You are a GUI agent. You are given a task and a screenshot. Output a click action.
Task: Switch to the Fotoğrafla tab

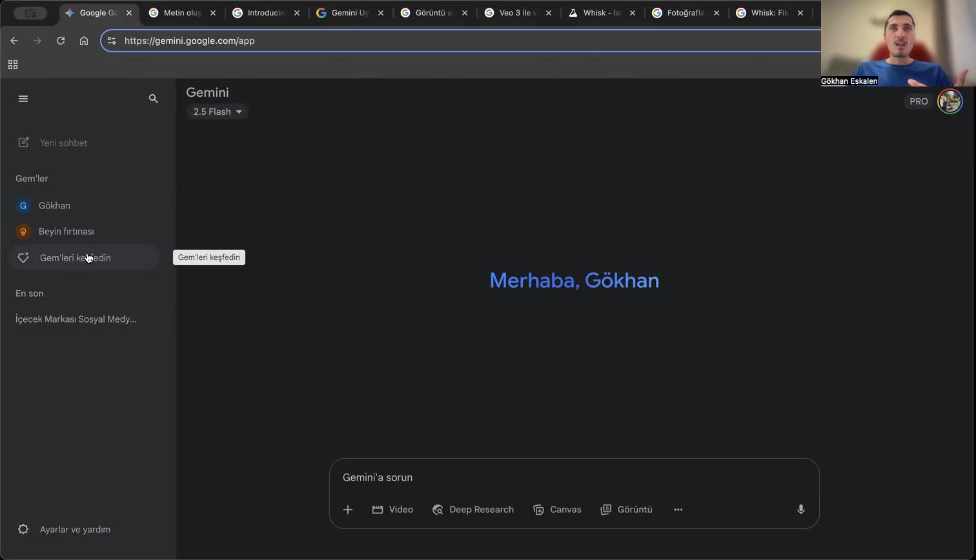pos(686,13)
